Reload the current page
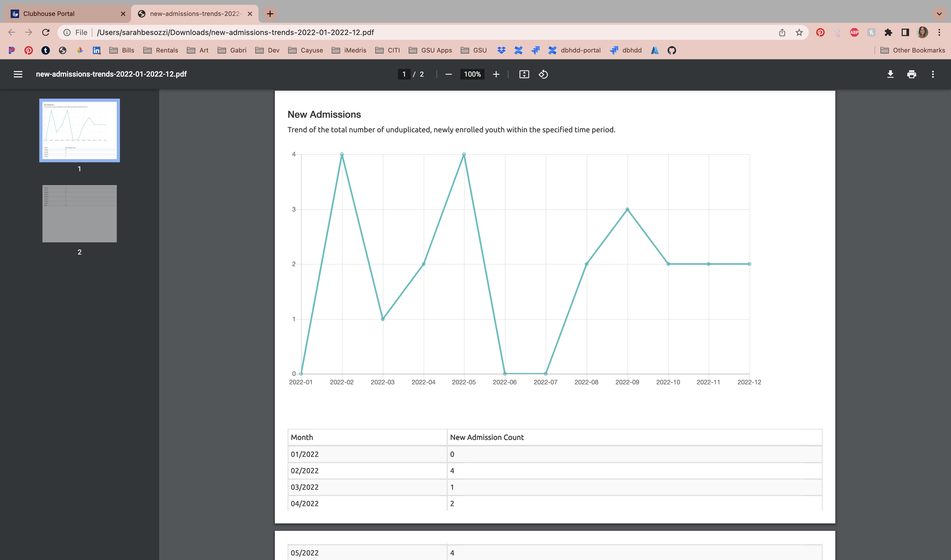 [x=46, y=32]
